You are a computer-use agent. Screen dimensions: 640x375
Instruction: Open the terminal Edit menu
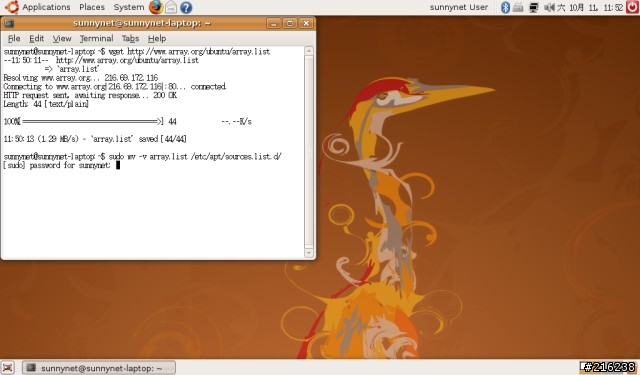coord(36,38)
